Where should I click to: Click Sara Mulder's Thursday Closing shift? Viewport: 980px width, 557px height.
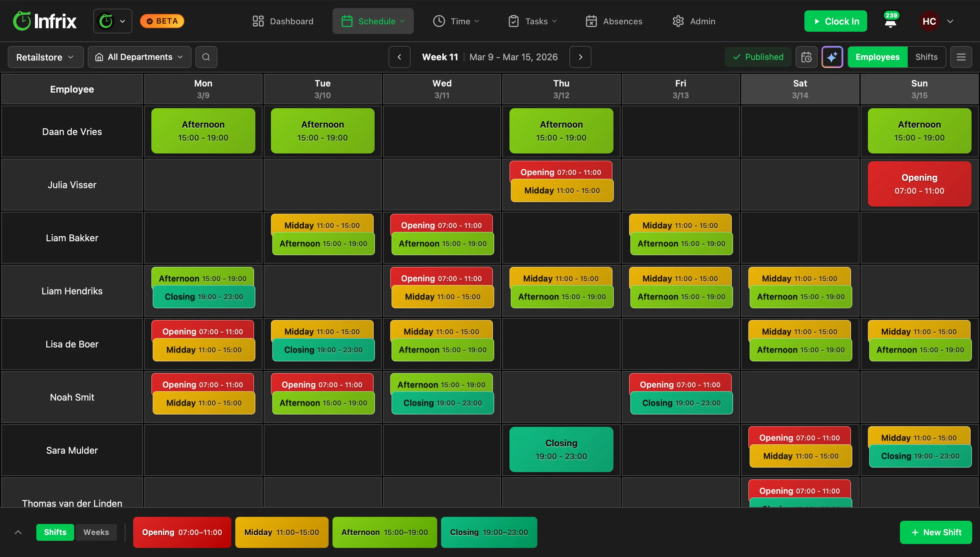[560, 449]
